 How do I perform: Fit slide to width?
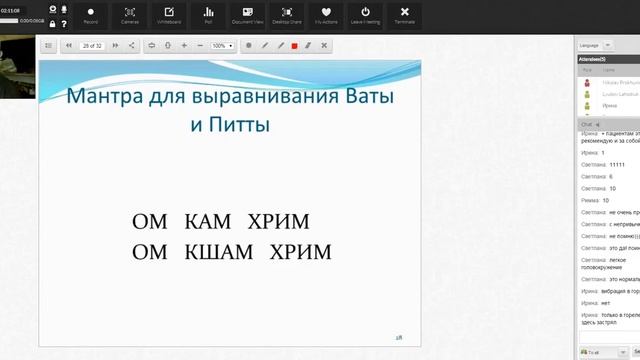click(151, 46)
